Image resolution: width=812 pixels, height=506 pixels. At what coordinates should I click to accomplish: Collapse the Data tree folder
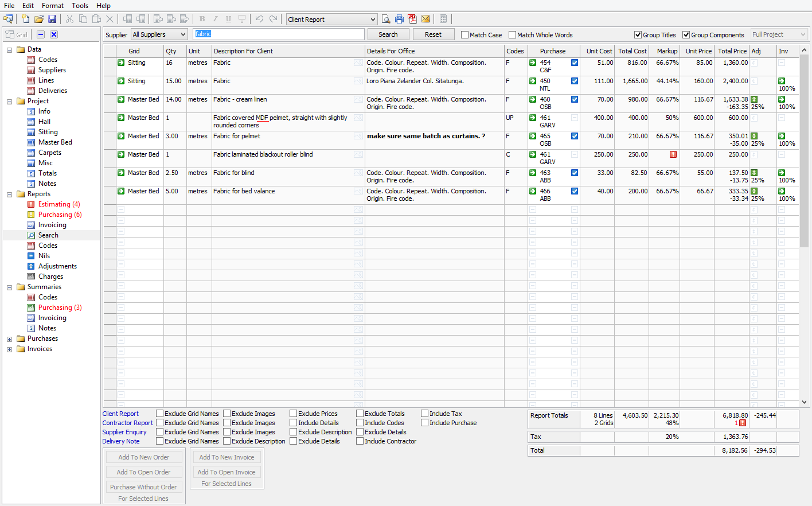tap(9, 50)
